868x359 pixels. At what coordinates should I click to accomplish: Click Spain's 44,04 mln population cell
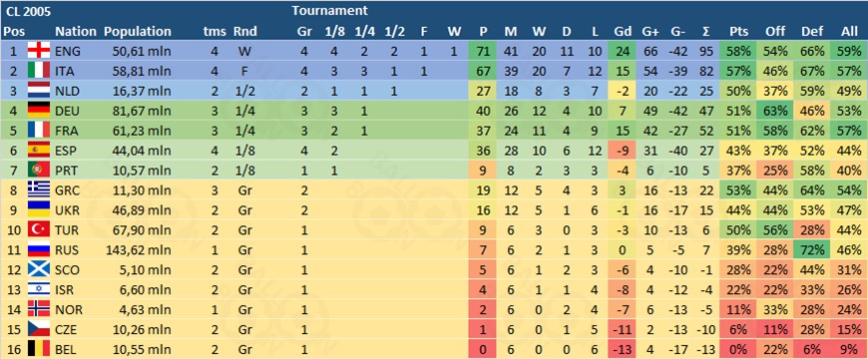139,151
